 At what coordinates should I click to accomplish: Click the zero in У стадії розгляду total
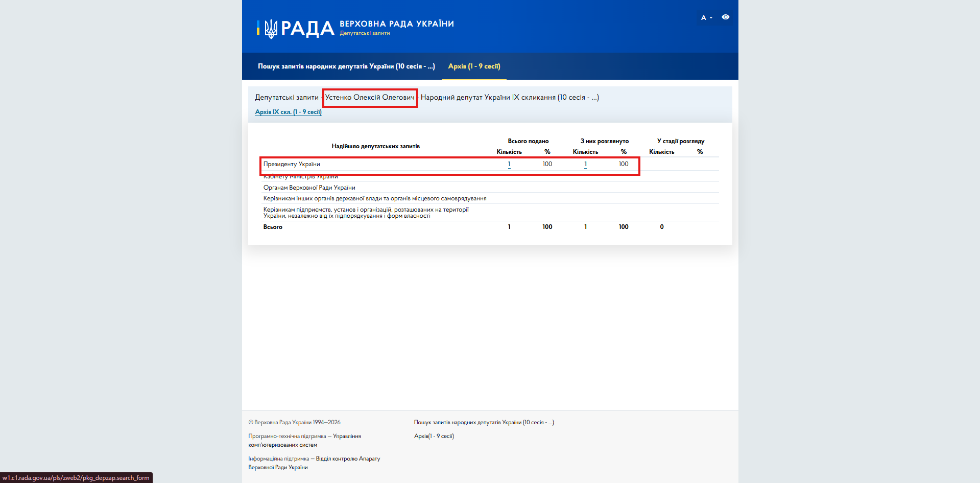click(x=662, y=227)
